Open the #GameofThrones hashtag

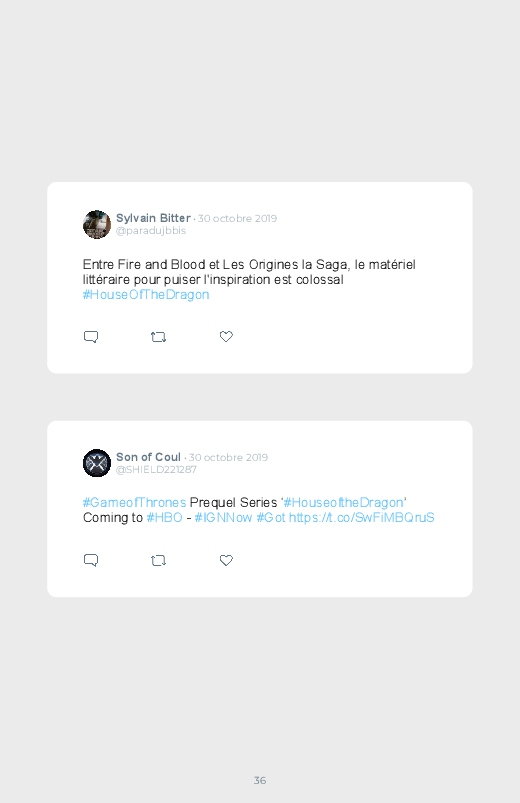(134, 502)
